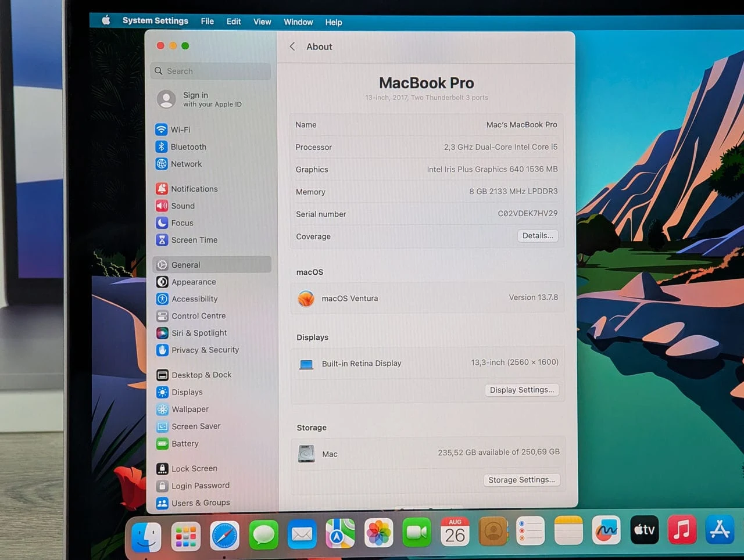Launch Safari from the Dock
744x560 pixels.
[x=224, y=536]
